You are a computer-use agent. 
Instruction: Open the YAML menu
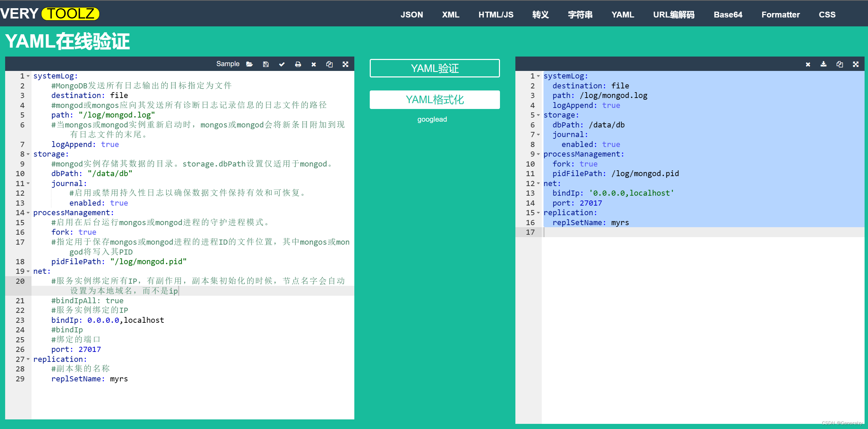click(x=623, y=15)
